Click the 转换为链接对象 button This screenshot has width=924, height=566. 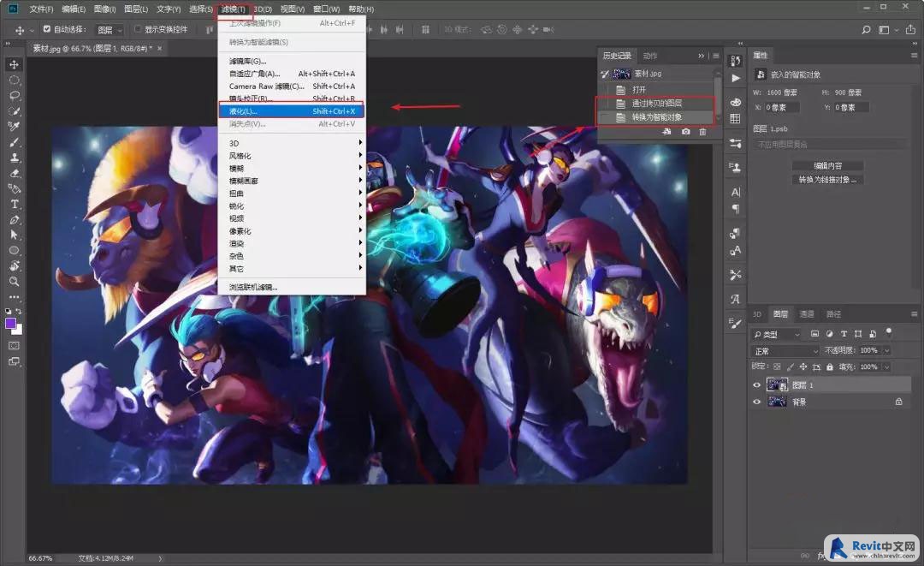[x=828, y=179]
